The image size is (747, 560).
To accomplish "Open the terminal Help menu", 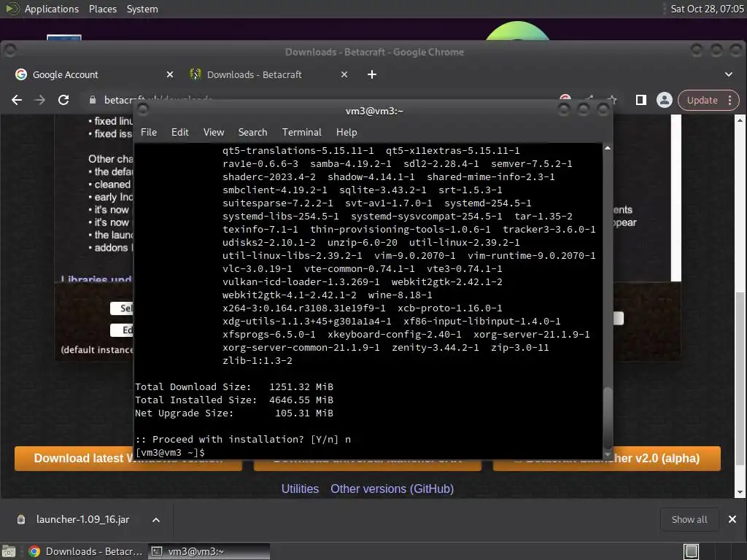I will tap(347, 133).
